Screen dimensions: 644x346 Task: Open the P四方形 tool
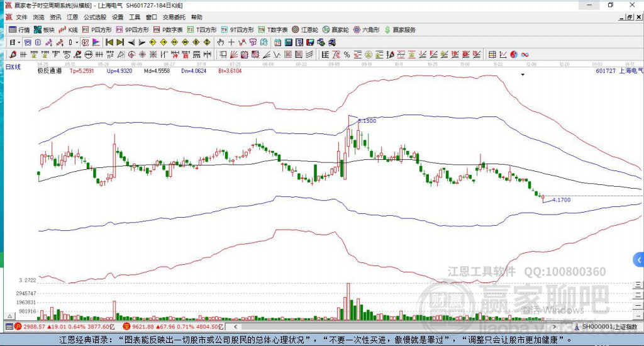(97, 30)
